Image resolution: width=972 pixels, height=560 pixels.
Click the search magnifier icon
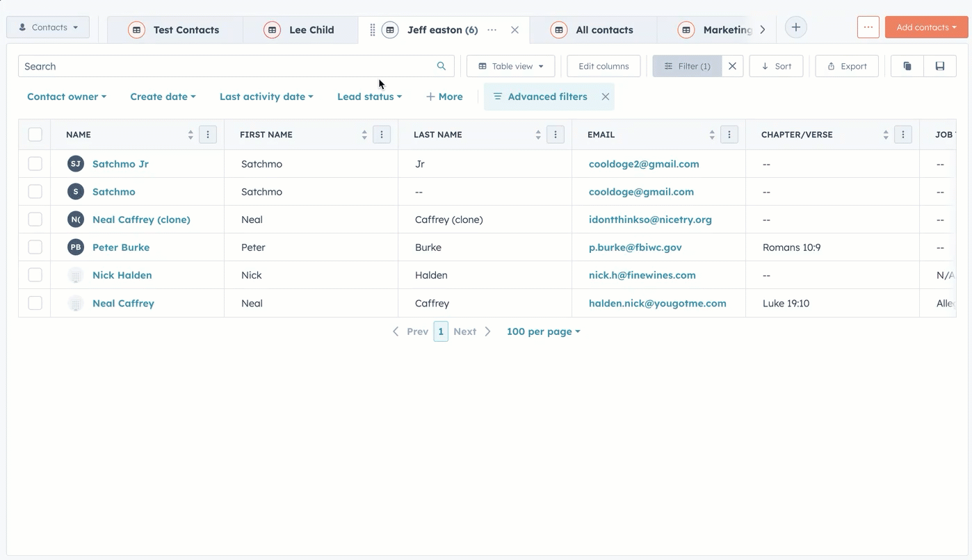tap(441, 66)
